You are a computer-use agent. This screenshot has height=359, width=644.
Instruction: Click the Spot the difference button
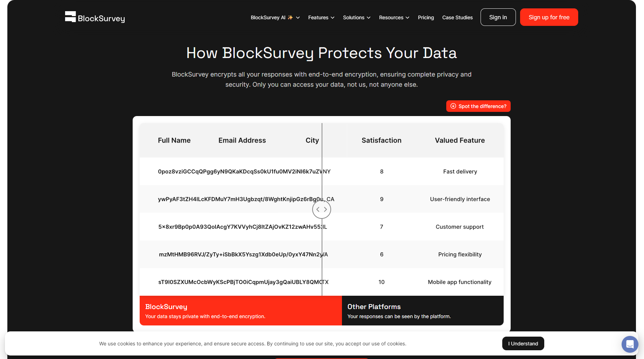pos(478,106)
